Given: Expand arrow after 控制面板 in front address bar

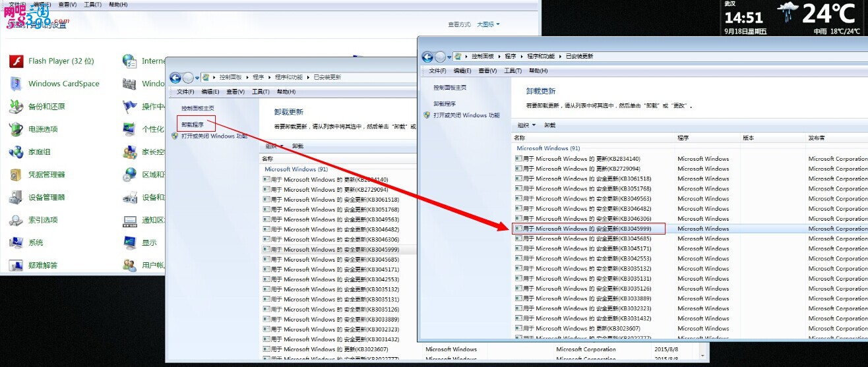Looking at the screenshot, I should tap(501, 57).
